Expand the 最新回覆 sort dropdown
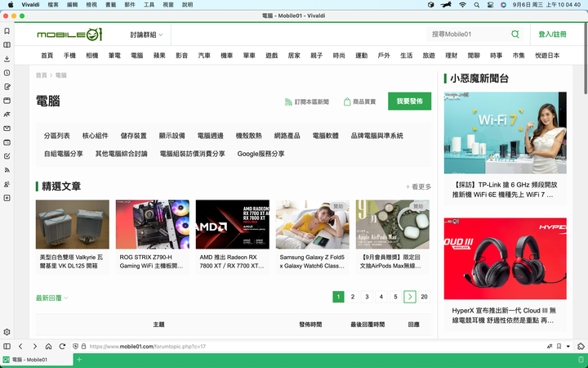This screenshot has width=588, height=368. tap(51, 298)
